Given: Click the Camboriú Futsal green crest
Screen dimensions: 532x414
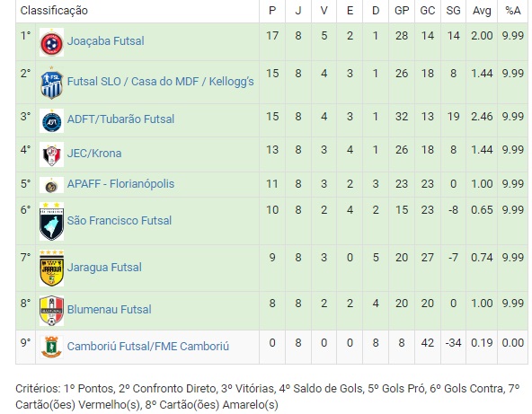Looking at the screenshot, I should (51, 347).
